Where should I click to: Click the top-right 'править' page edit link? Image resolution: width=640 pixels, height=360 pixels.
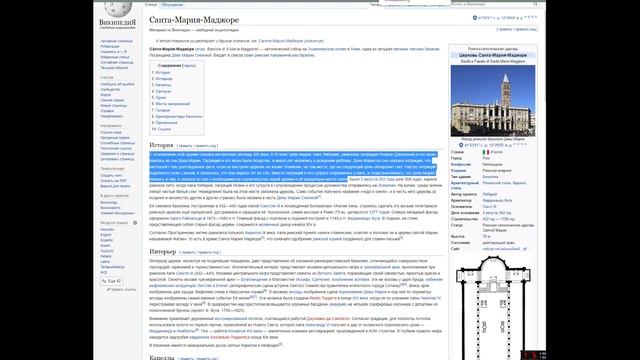coord(505,29)
